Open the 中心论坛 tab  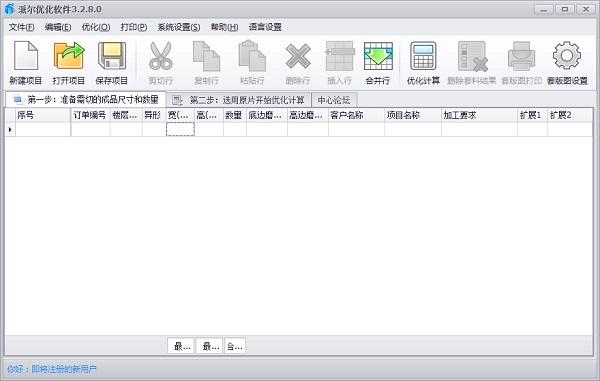334,100
